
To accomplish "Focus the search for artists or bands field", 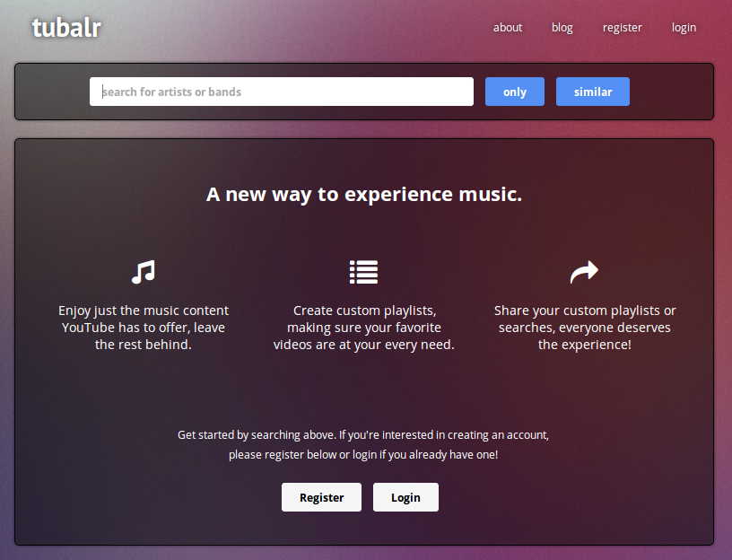I will tap(282, 92).
